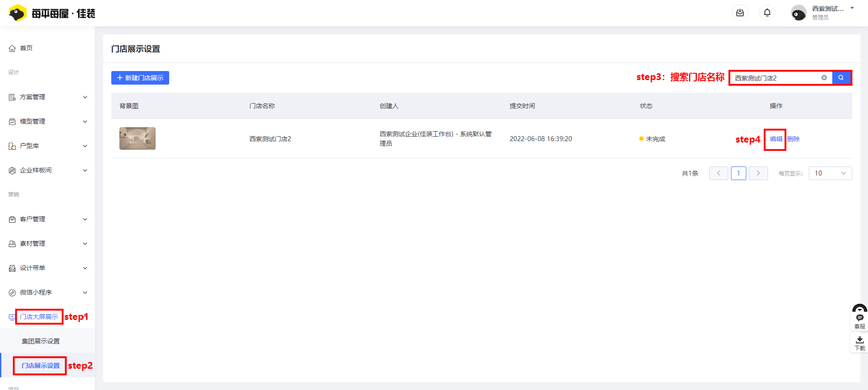
Task: Click the home icon beside 首页
Action: click(12, 48)
